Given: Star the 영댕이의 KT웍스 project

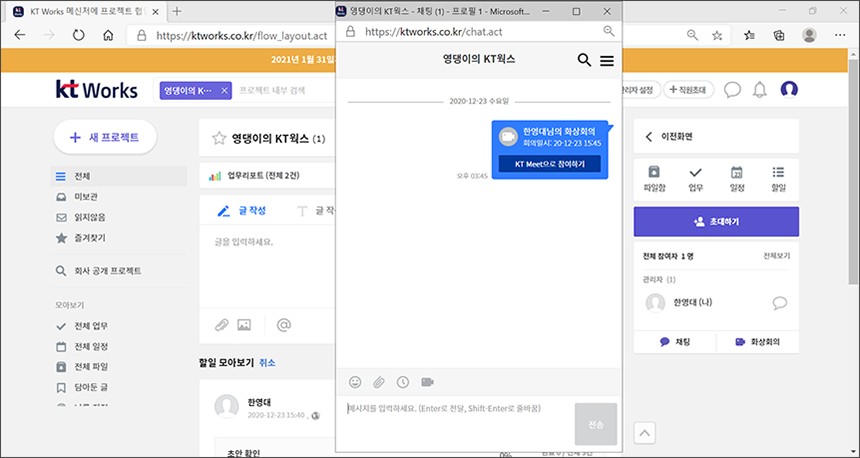Looking at the screenshot, I should 219,138.
